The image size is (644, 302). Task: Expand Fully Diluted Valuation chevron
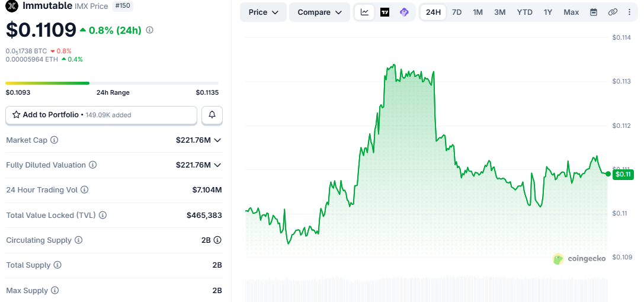217,165
